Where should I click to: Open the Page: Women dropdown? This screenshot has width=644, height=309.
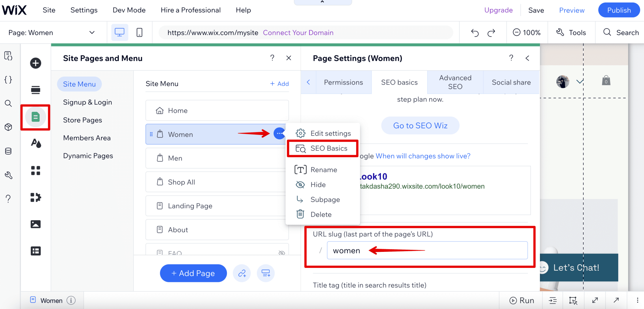tap(53, 32)
